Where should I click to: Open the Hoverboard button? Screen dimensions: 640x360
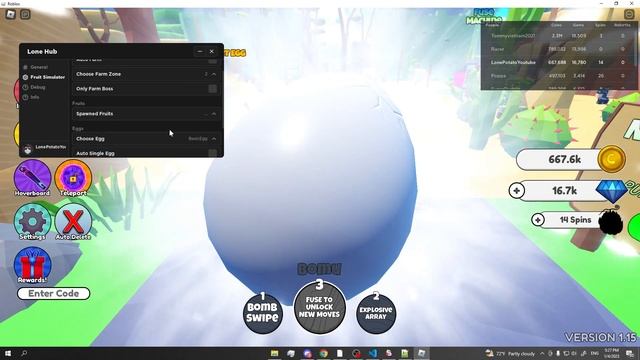[x=32, y=178]
